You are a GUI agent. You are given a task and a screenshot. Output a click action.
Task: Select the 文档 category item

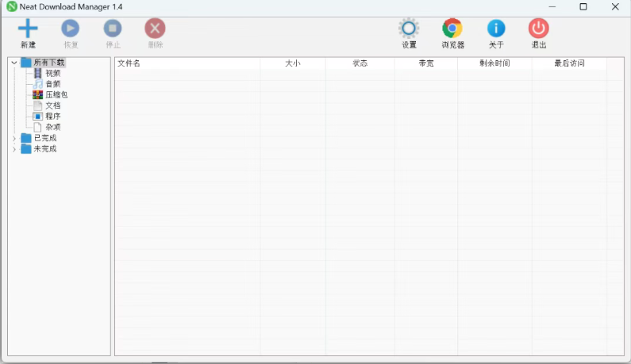coord(52,105)
